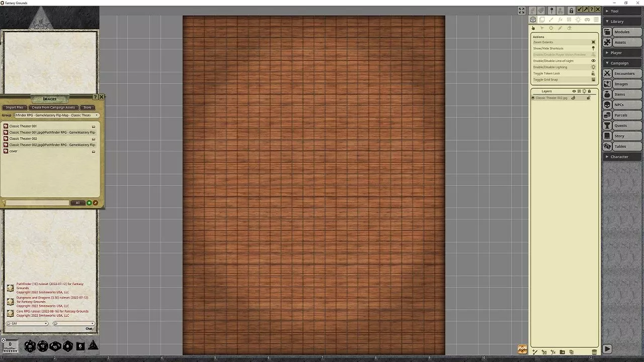Screen dimensions: 644x362
Task: Open Story in the sidebar
Action: [x=623, y=136]
